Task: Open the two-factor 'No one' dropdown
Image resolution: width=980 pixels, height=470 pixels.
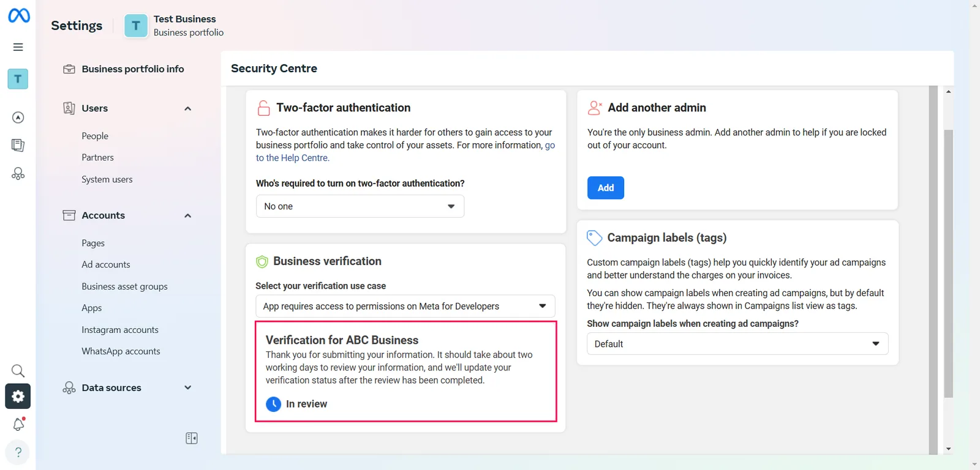Action: 360,206
